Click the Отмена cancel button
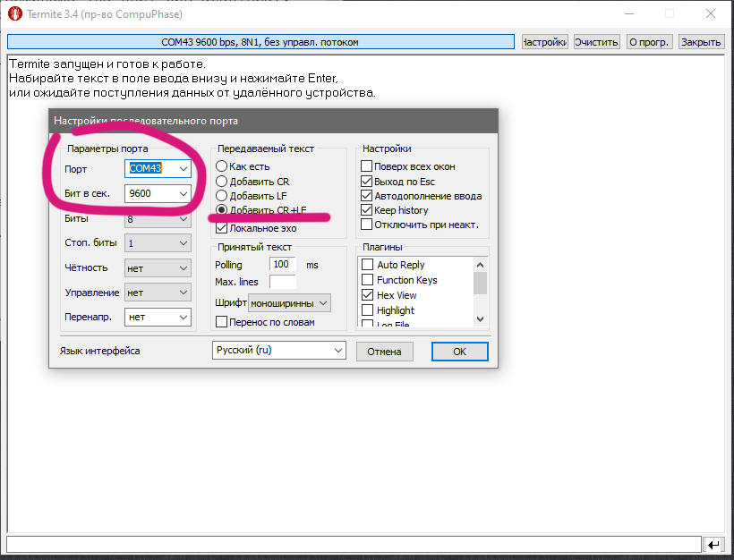 point(384,352)
